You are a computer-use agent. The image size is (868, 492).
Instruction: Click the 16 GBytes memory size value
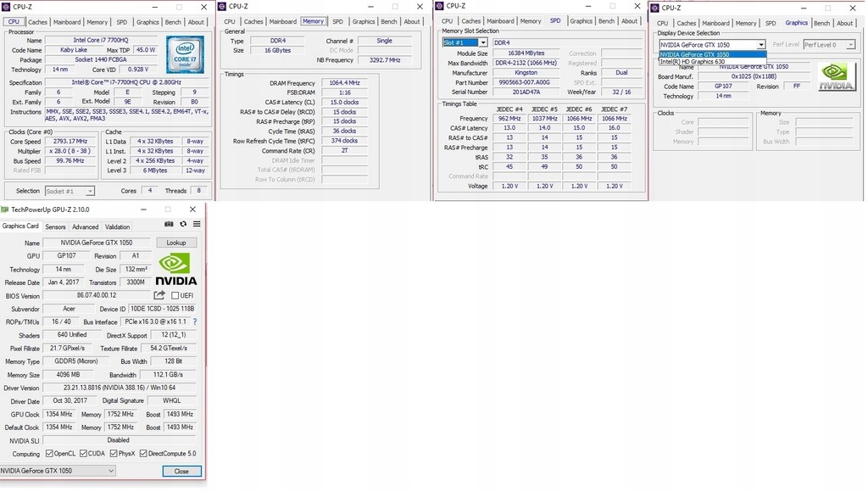[277, 50]
